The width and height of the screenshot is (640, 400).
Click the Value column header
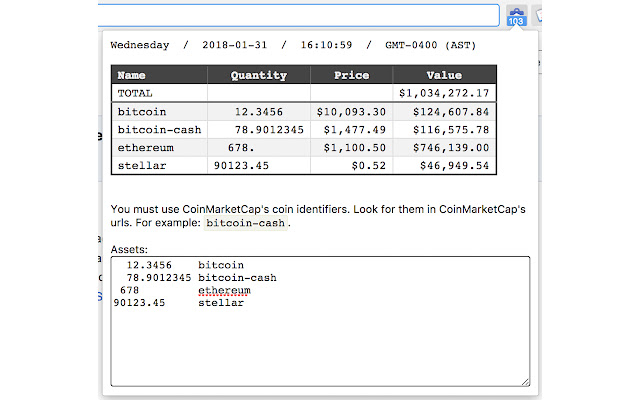click(x=444, y=75)
